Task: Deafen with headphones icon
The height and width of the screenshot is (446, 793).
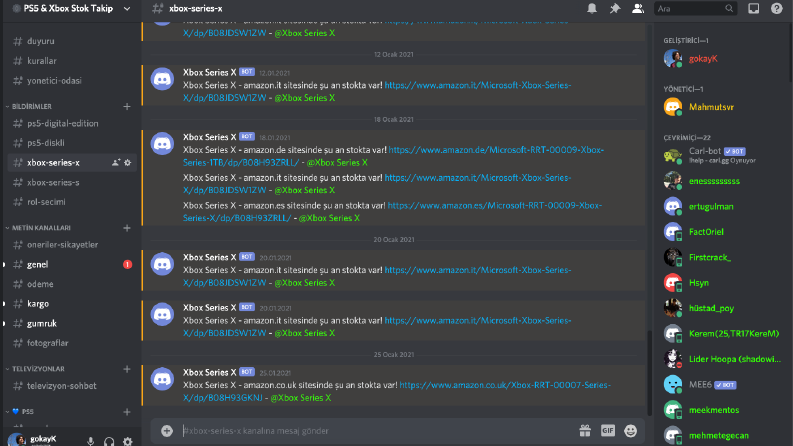Action: [109, 441]
